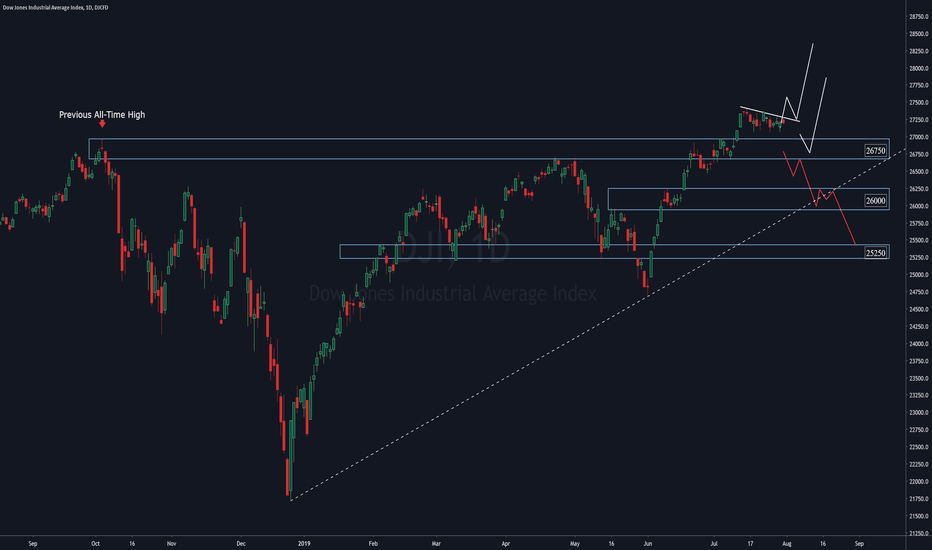The image size is (932, 550).
Task: Click the 28750.0 price axis label
Action: [918, 17]
